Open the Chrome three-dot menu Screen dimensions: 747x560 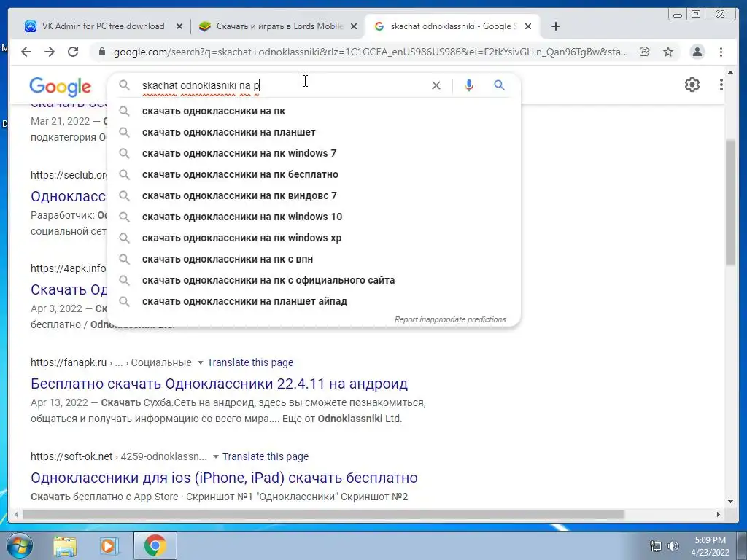click(x=721, y=52)
